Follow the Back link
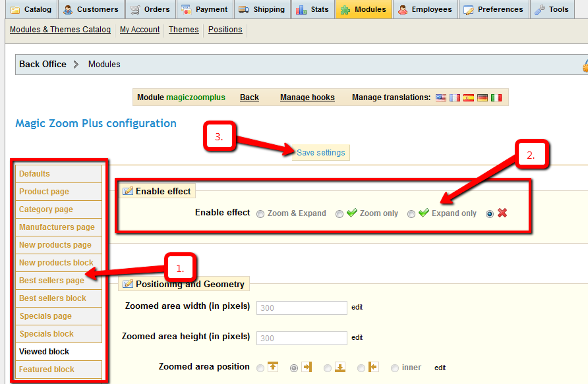 click(x=249, y=97)
